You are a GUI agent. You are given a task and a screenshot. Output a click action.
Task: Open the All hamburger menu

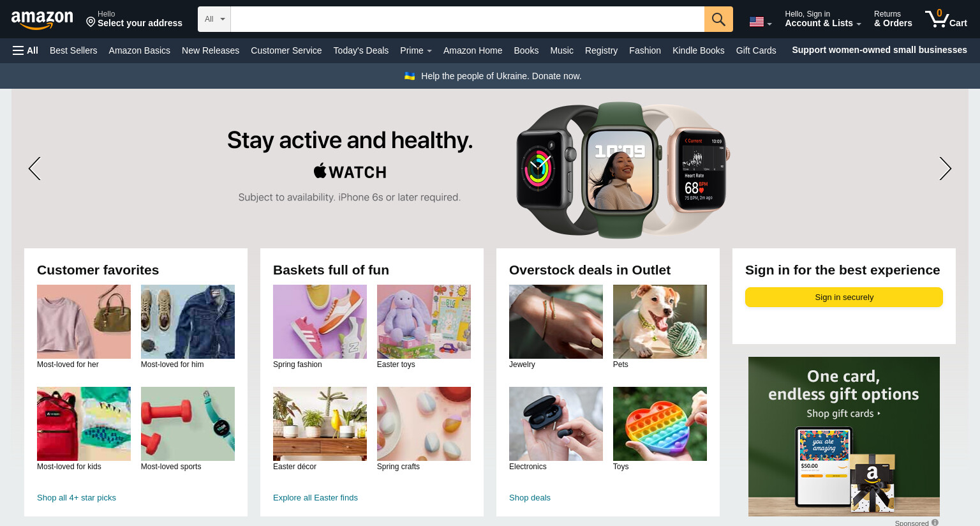click(26, 50)
